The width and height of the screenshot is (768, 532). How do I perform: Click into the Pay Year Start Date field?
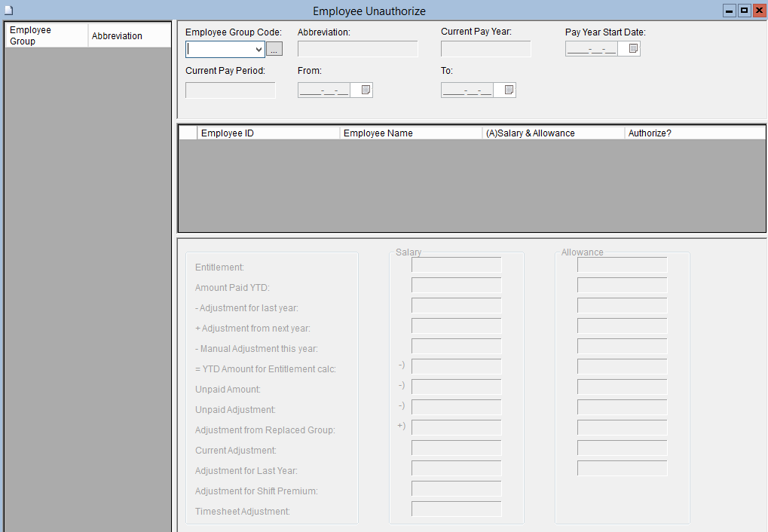coord(592,50)
